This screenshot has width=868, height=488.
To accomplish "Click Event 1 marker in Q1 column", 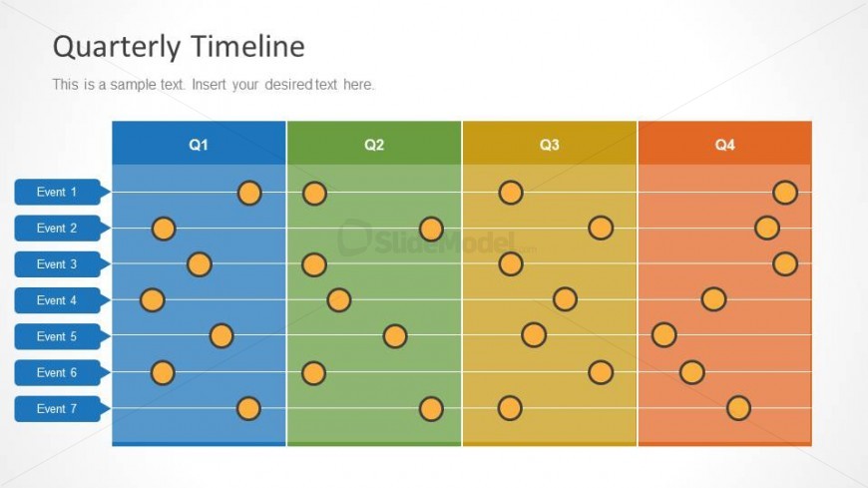I will point(249,193).
